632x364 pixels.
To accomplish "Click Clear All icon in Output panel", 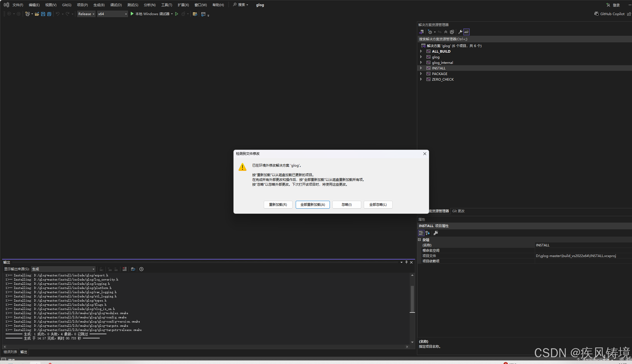I will click(125, 269).
